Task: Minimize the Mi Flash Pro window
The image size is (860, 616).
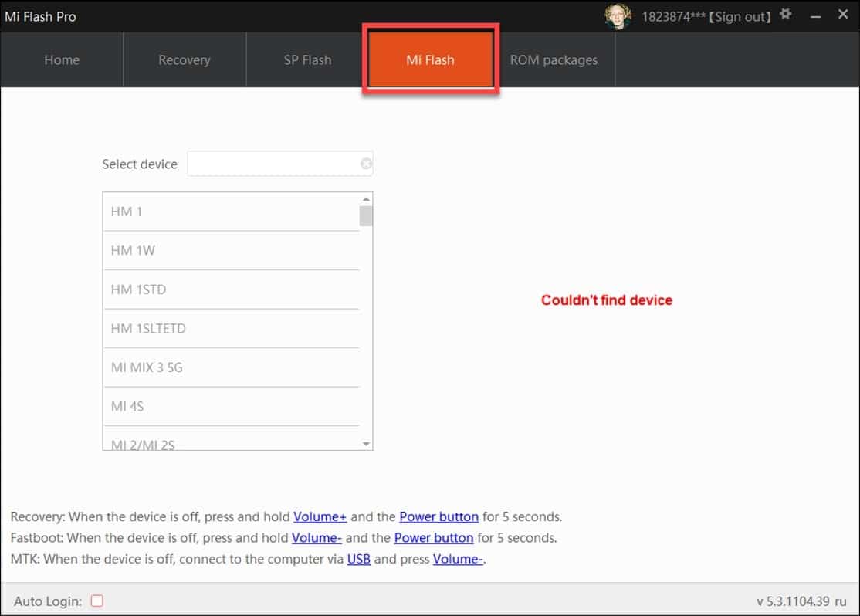Action: pyautogui.click(x=815, y=17)
